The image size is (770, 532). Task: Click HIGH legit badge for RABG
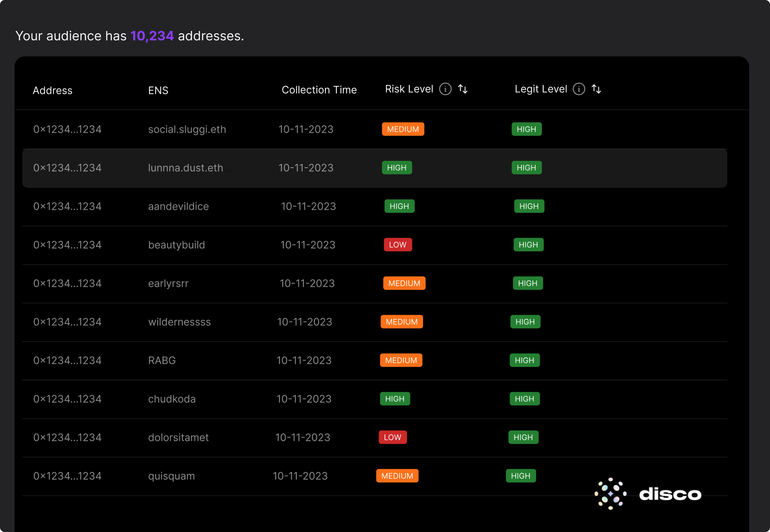[x=524, y=360]
